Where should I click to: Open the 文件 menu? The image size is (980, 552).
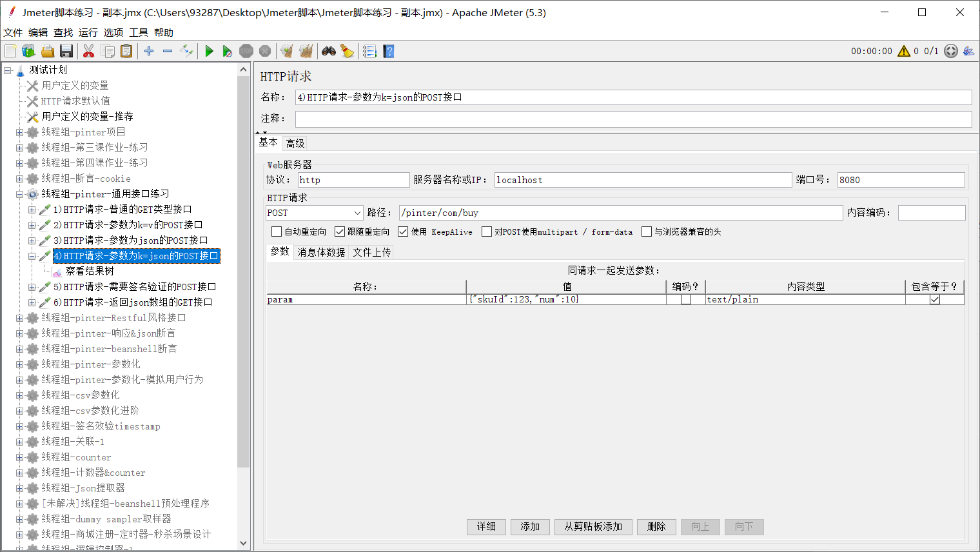[x=13, y=32]
